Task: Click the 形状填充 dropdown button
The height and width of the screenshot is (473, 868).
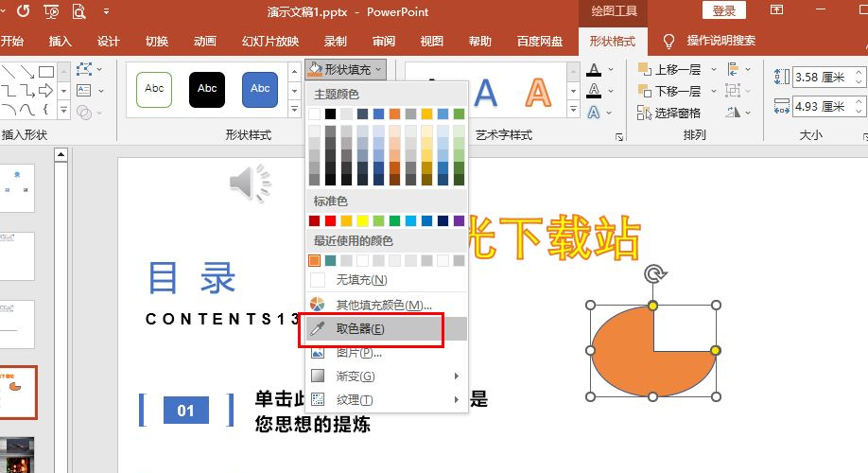Action: [345, 70]
